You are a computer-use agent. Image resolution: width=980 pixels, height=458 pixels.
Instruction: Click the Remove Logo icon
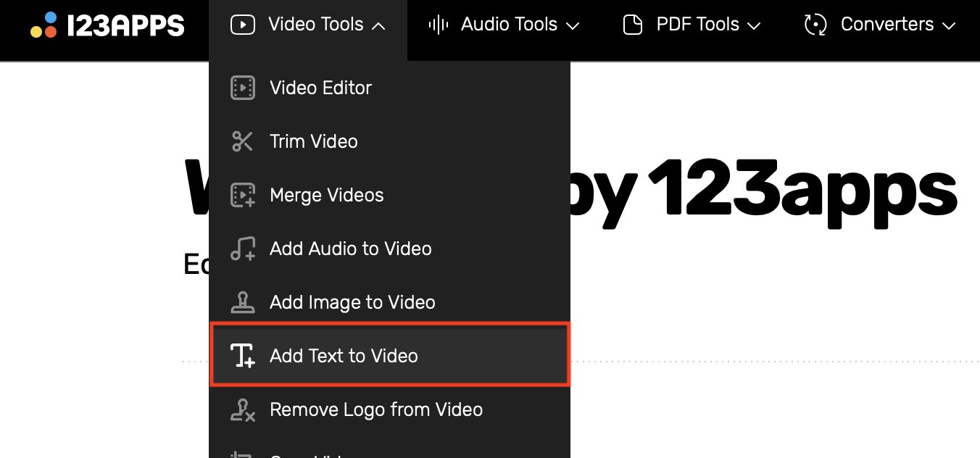pyautogui.click(x=242, y=409)
